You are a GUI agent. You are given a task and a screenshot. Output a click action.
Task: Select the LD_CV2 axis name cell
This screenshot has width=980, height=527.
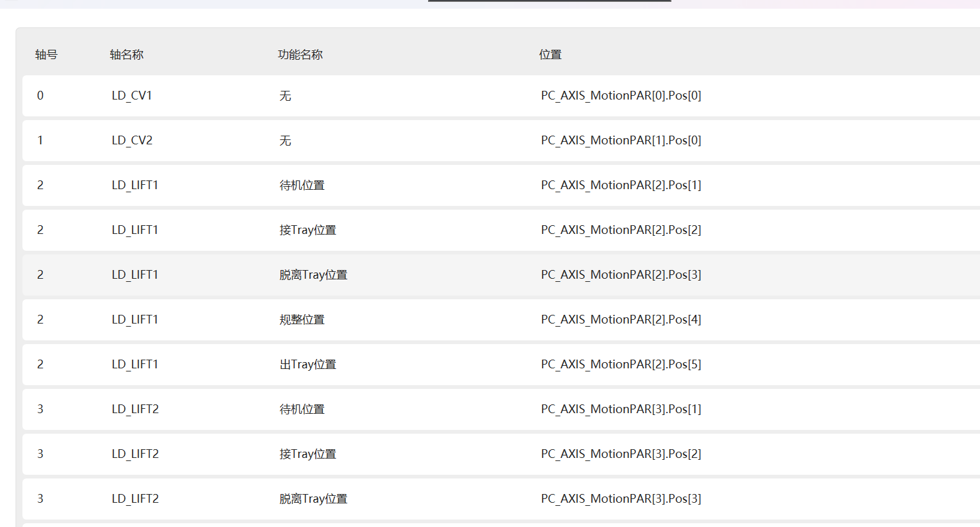[132, 141]
